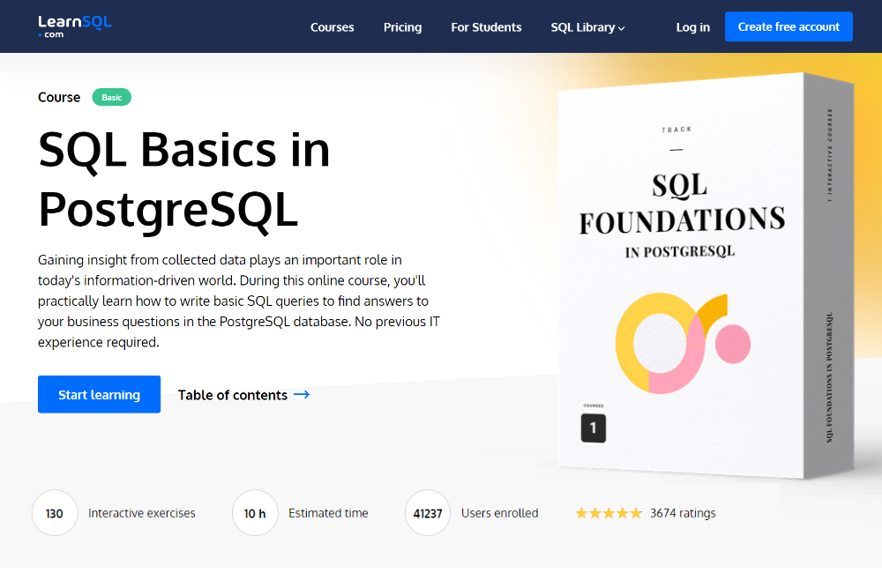Open the Table of contents link
This screenshot has height=588, width=882.
(243, 395)
